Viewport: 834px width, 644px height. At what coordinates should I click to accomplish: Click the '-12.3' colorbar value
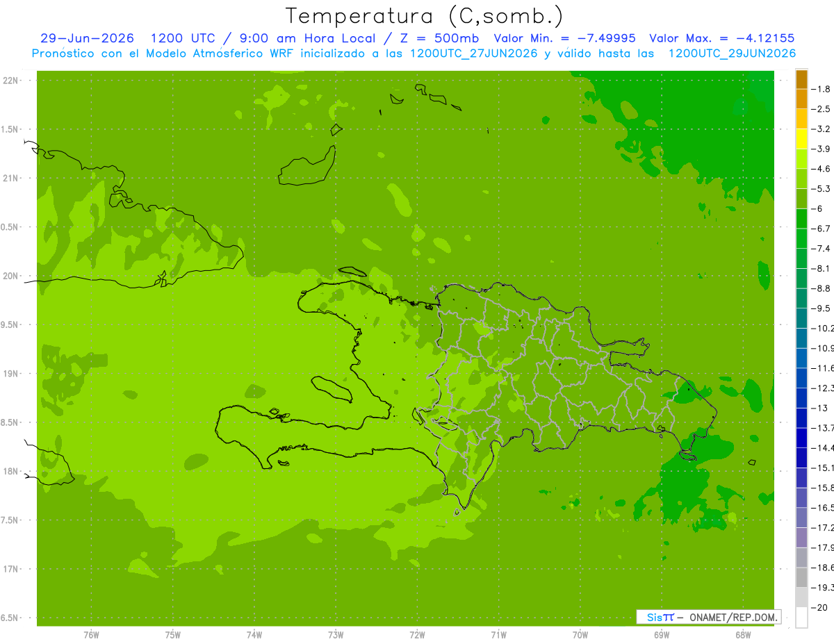(x=822, y=388)
